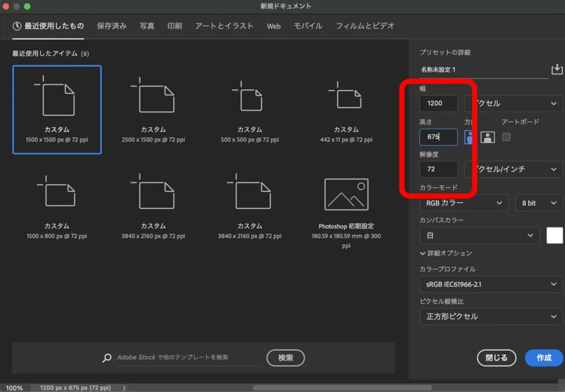This screenshot has width=565, height=392.
Task: Select the landscape orientation icon
Action: click(x=488, y=137)
